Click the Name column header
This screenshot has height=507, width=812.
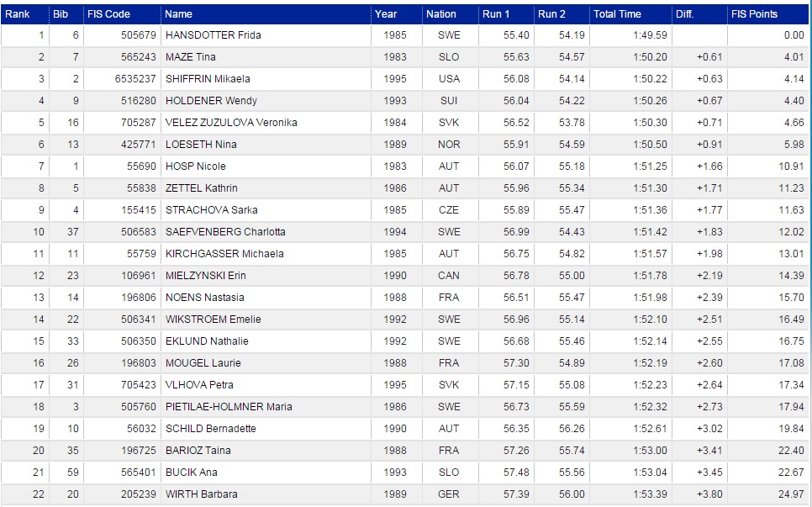179,14
